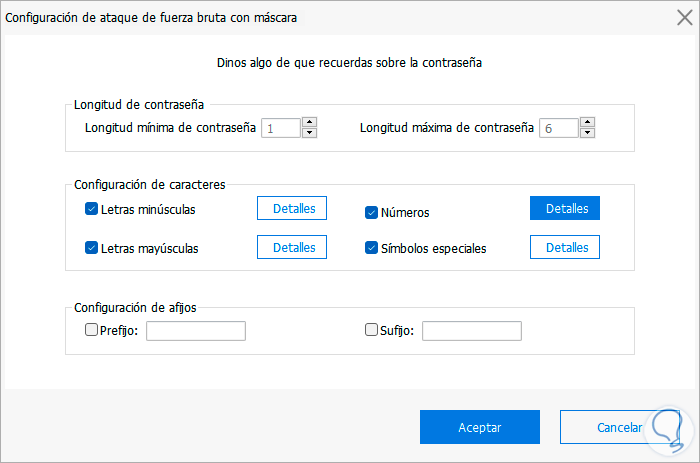This screenshot has width=700, height=463.
Task: Toggle the Números checkbox
Action: click(x=371, y=212)
